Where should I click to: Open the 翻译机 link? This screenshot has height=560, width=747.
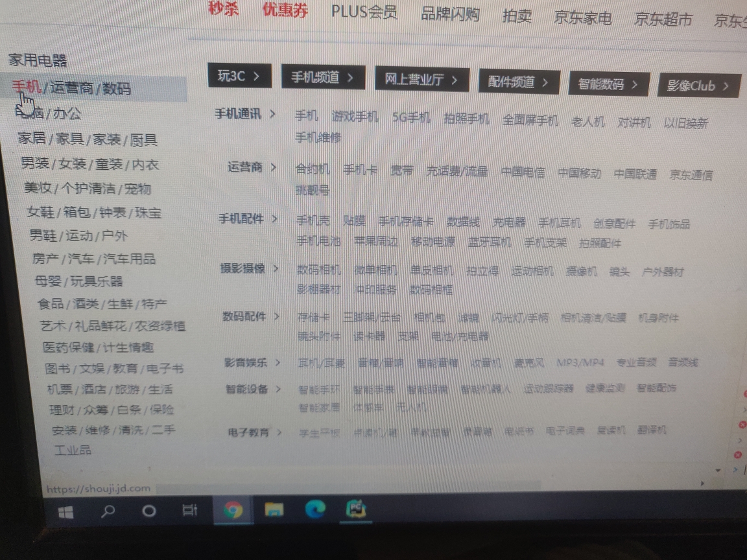[x=652, y=430]
